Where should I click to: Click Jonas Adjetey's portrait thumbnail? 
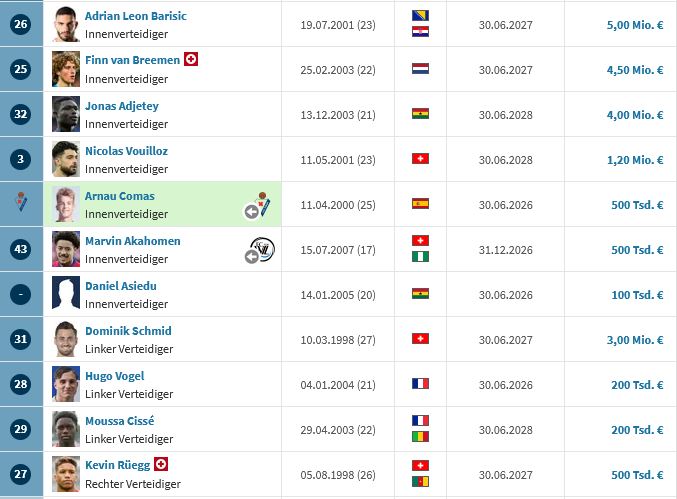coord(66,114)
